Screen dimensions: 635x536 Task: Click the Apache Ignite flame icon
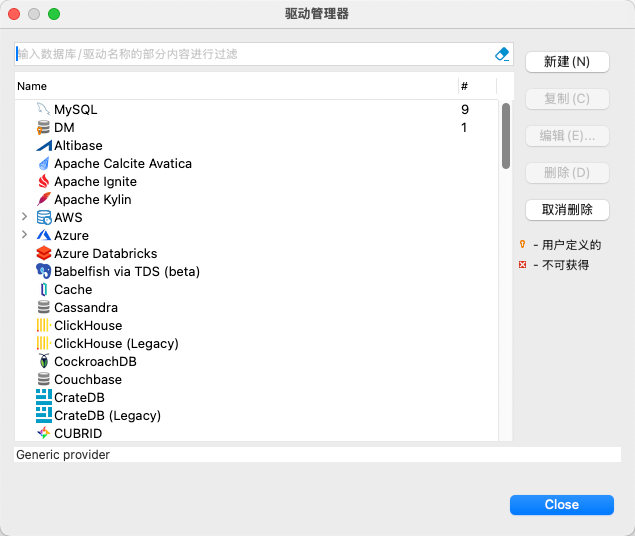point(43,181)
